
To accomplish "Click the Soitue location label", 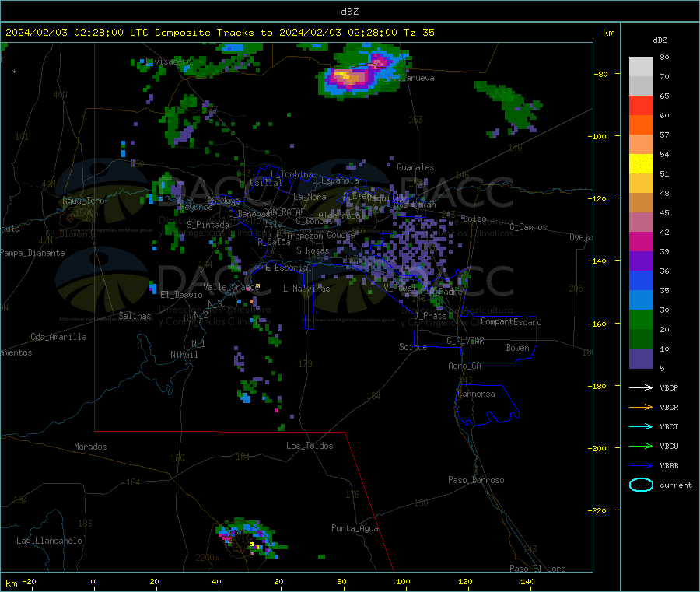I will (413, 347).
